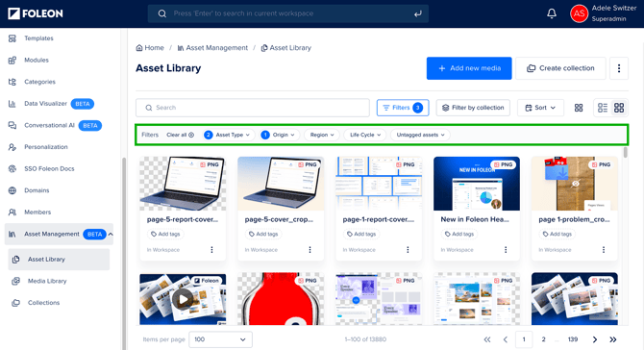The height and width of the screenshot is (350, 644).
Task: Open the Items per page dropdown
Action: point(220,339)
